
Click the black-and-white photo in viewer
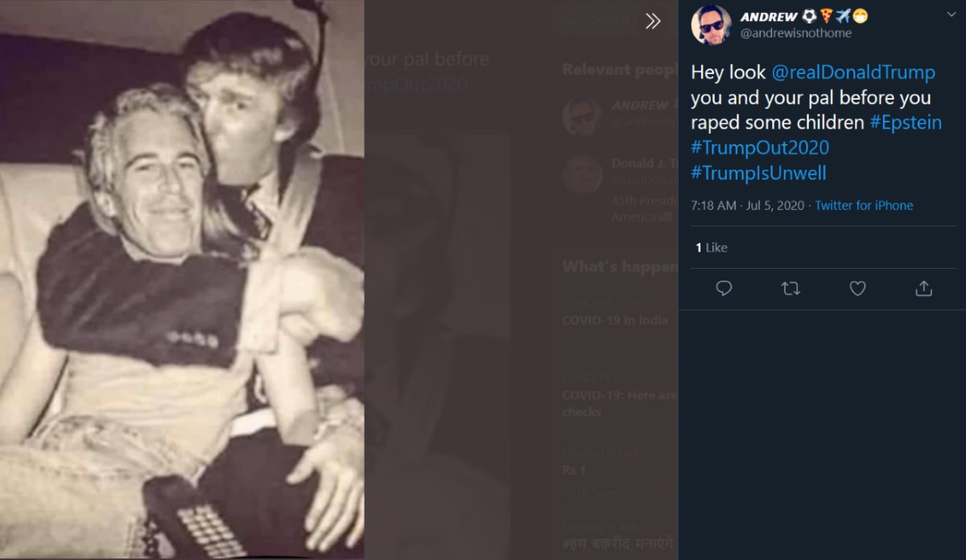pos(181,282)
